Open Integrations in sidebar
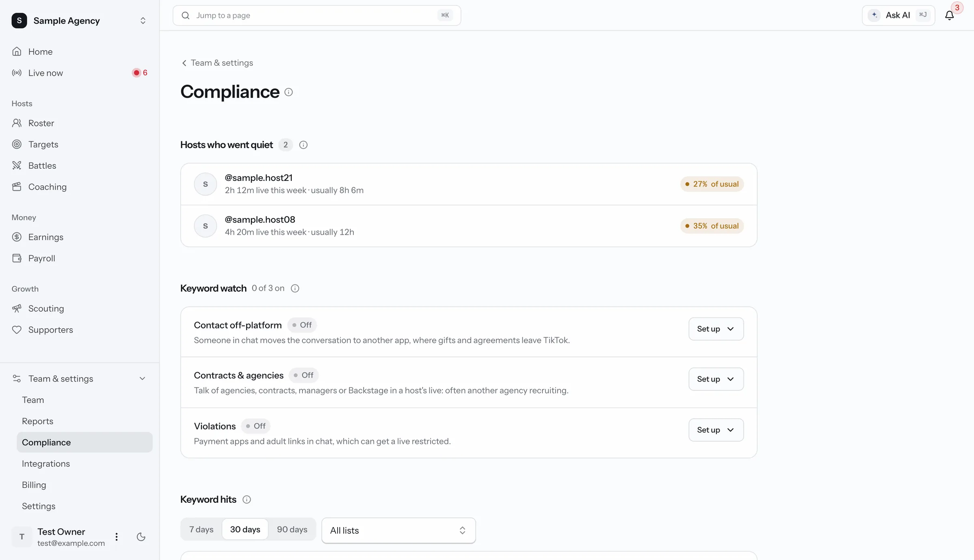 pyautogui.click(x=84, y=463)
